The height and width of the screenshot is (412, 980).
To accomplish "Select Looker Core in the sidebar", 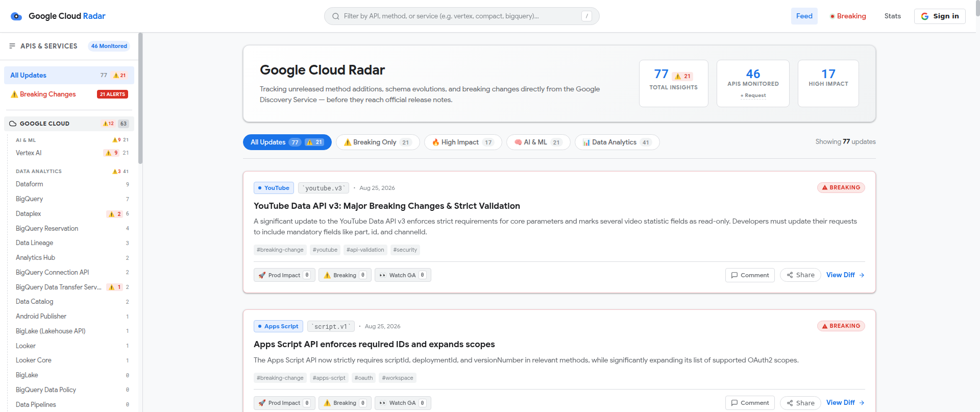I will [x=72, y=360].
